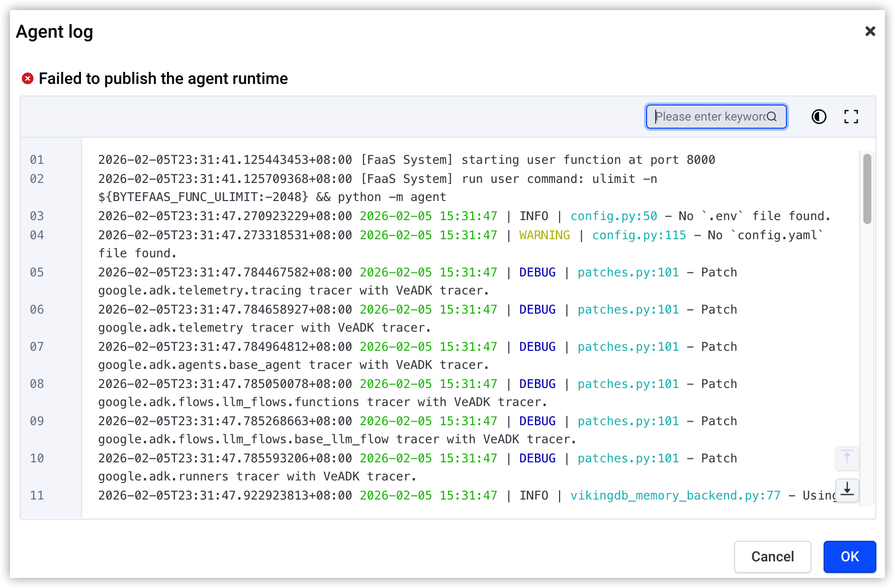Click 'google.adk.runners tracer with VeADK tracer.'

[x=257, y=476]
